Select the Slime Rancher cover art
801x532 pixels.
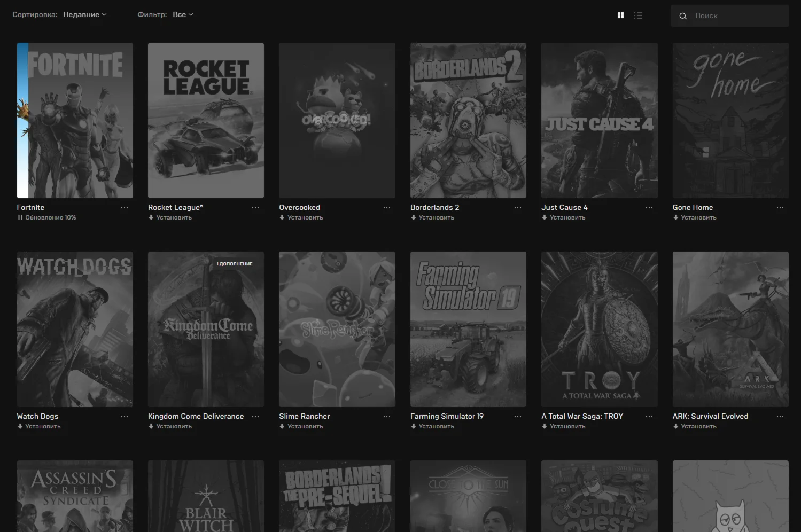(x=337, y=329)
